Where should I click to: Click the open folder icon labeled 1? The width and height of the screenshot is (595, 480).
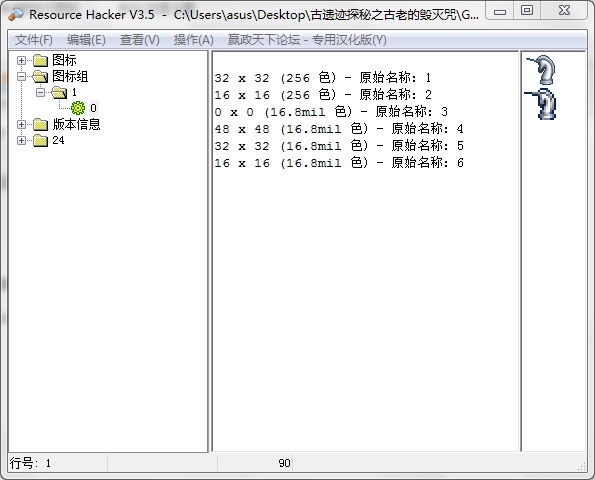pyautogui.click(x=59, y=92)
